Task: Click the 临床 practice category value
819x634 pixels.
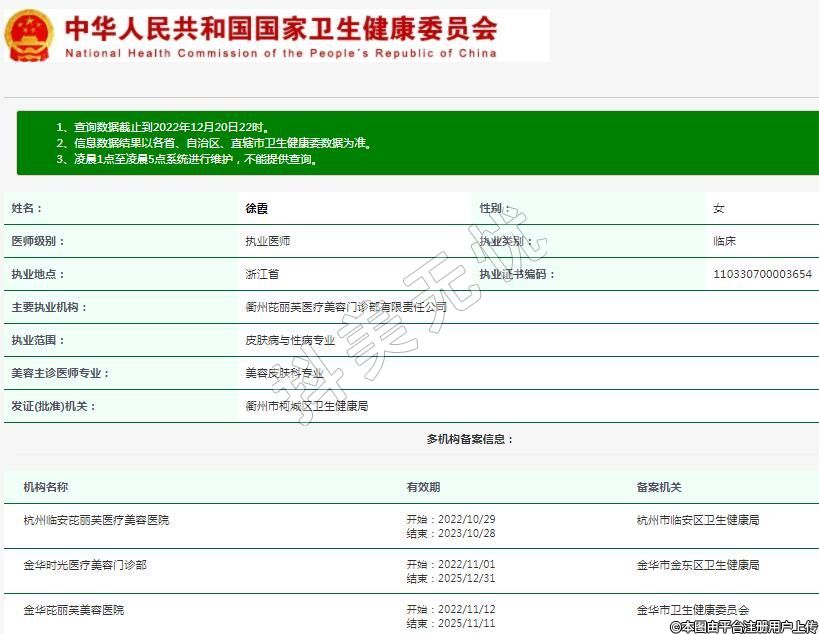Action: (725, 241)
